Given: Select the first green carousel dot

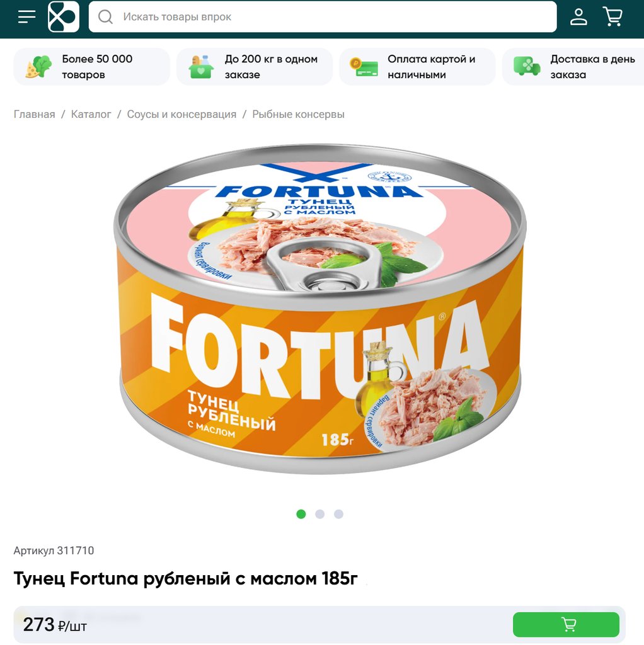Looking at the screenshot, I should 301,514.
